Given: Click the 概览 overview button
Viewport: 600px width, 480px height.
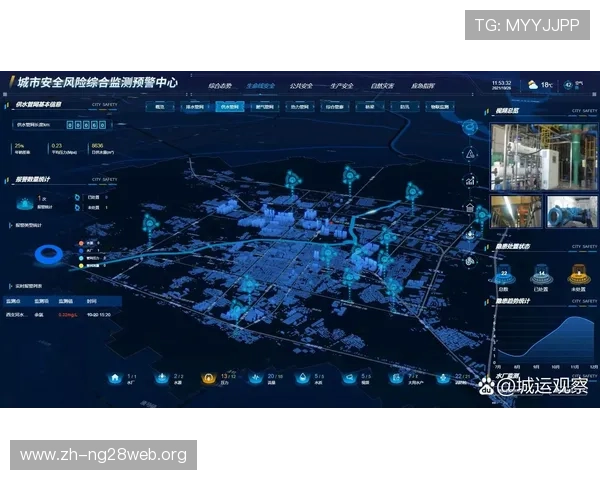Looking at the screenshot, I should pos(160,105).
